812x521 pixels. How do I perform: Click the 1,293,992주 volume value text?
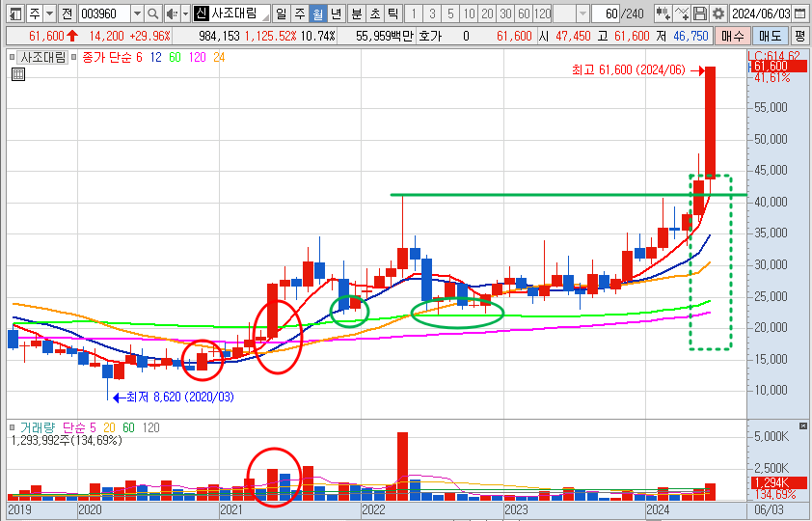[x=67, y=441]
